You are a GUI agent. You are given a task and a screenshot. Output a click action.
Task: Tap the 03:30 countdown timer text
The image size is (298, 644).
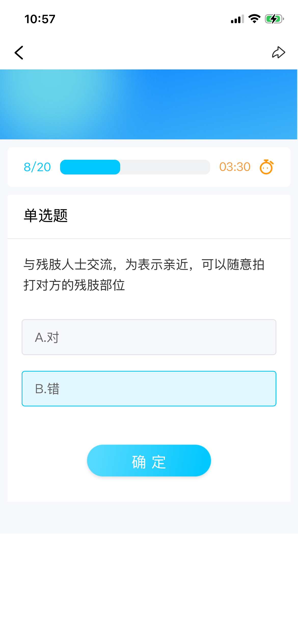pos(235,167)
